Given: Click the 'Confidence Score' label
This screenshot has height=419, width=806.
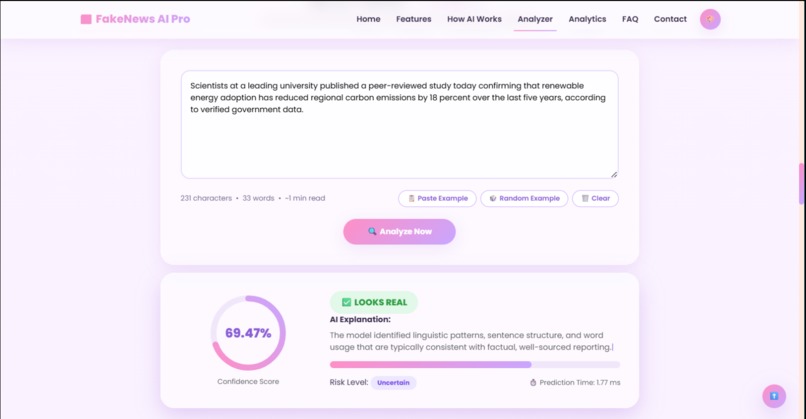Looking at the screenshot, I should click(248, 381).
